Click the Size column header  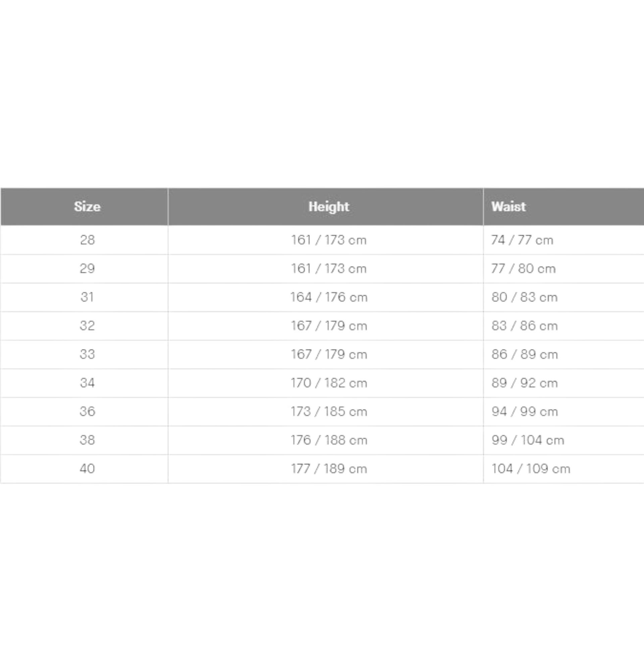tap(87, 206)
